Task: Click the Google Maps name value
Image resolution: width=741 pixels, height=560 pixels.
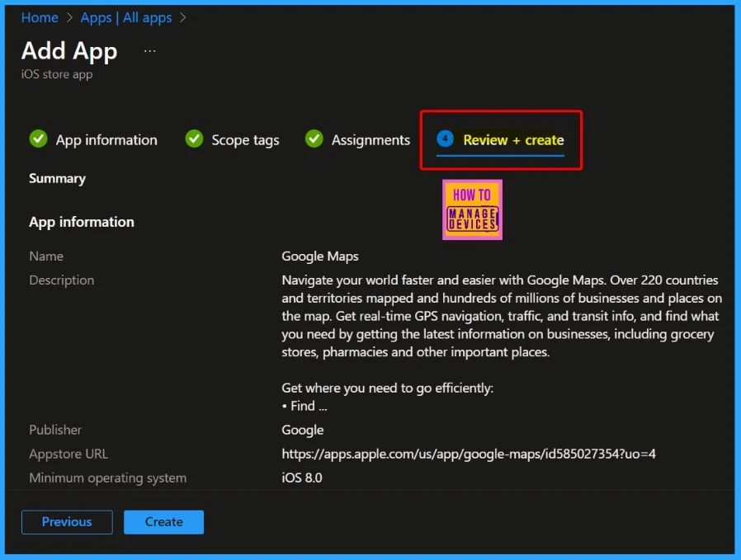Action: pos(320,256)
